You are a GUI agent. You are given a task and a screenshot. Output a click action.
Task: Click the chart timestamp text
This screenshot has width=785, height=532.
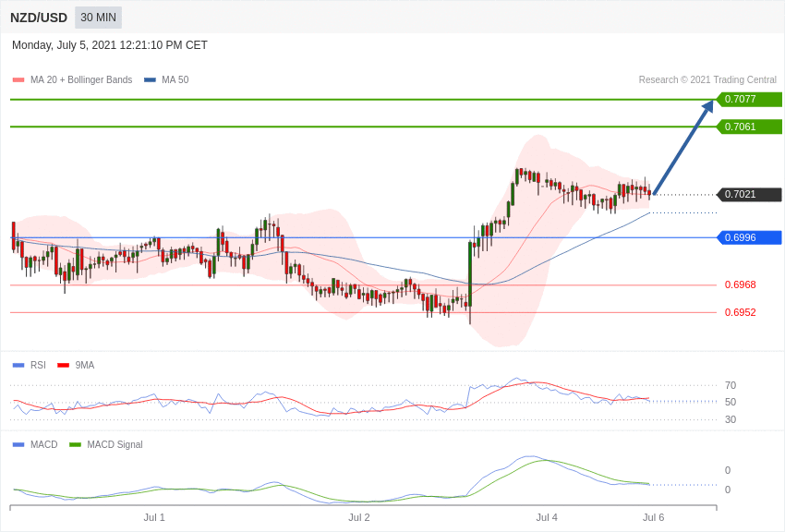tap(110, 45)
